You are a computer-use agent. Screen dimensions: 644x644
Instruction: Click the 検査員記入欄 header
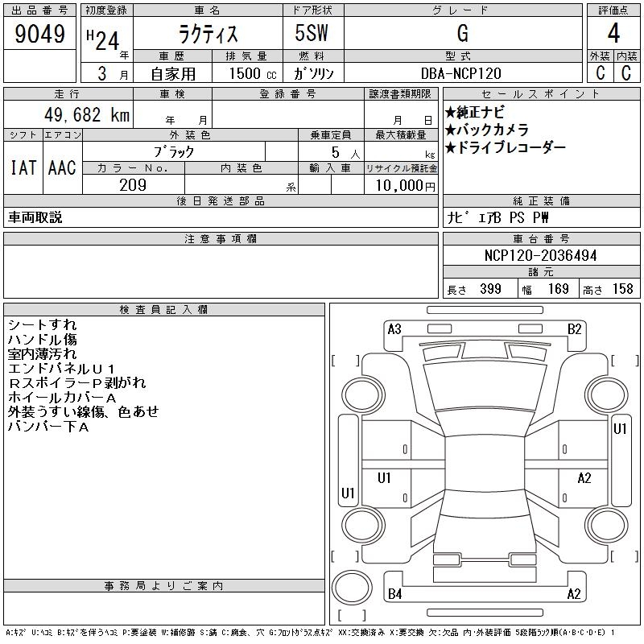coord(164,310)
